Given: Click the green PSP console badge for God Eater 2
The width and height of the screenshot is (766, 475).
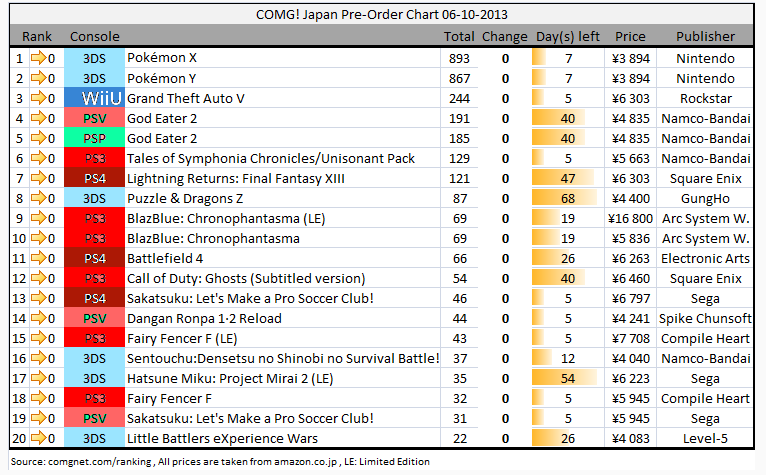Looking at the screenshot, I should (x=94, y=138).
